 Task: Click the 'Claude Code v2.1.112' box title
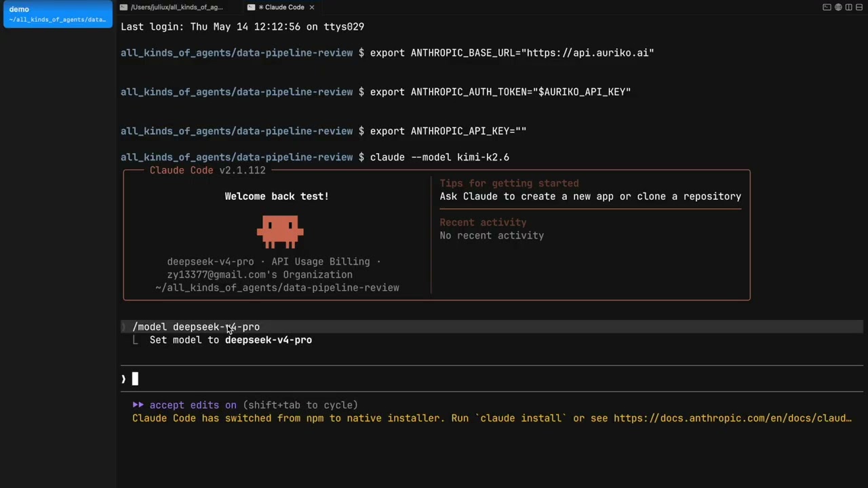(208, 170)
